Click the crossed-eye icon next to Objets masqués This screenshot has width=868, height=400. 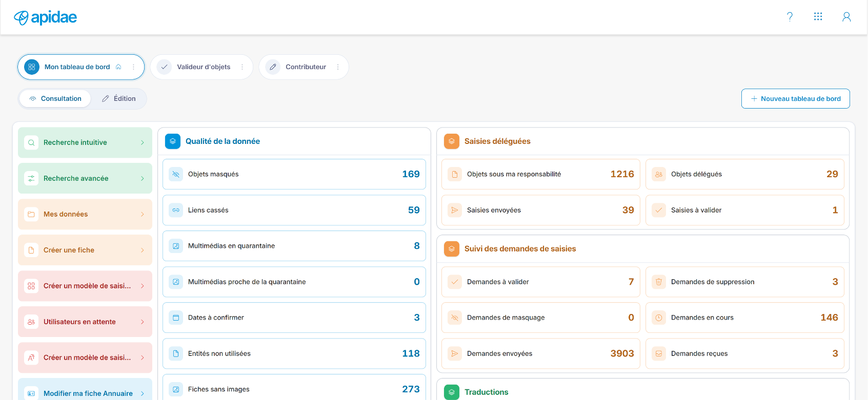click(x=176, y=174)
